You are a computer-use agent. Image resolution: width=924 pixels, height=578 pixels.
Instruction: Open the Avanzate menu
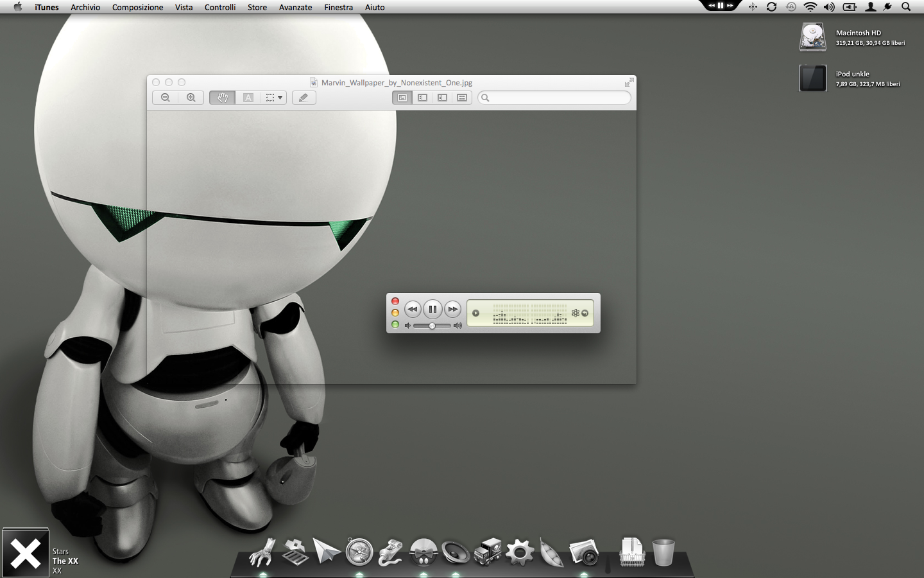pyautogui.click(x=295, y=7)
